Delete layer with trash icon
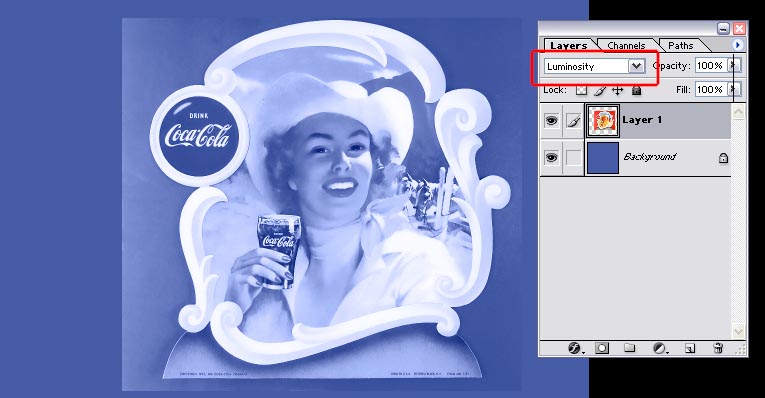Viewport: 765px width, 398px height. coord(718,348)
